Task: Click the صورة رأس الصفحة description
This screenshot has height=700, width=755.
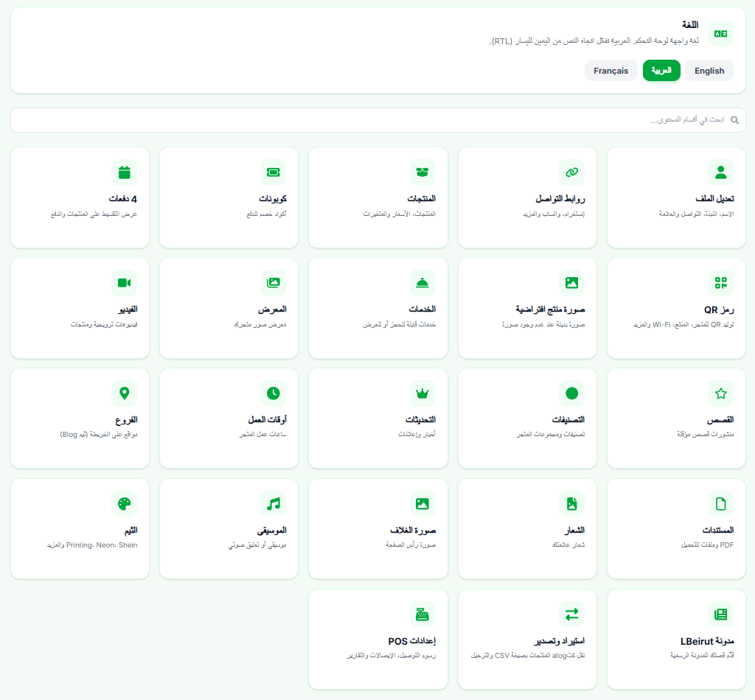Action: click(411, 545)
